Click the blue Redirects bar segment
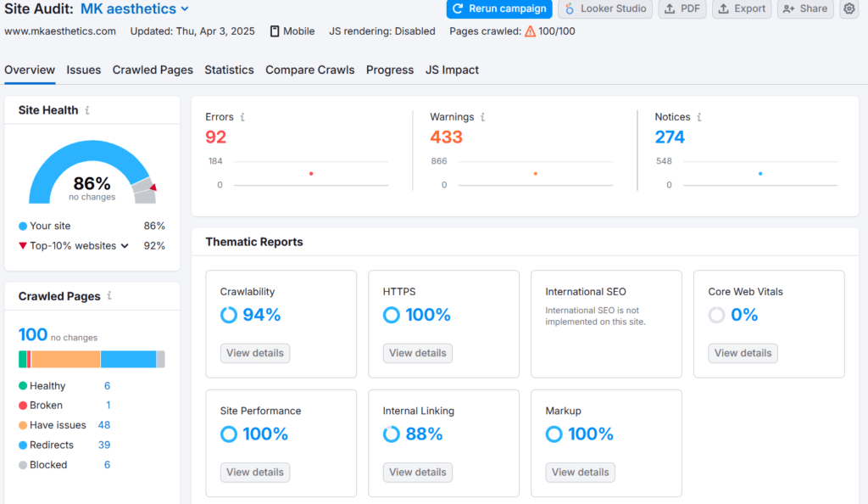868x504 pixels. click(129, 360)
